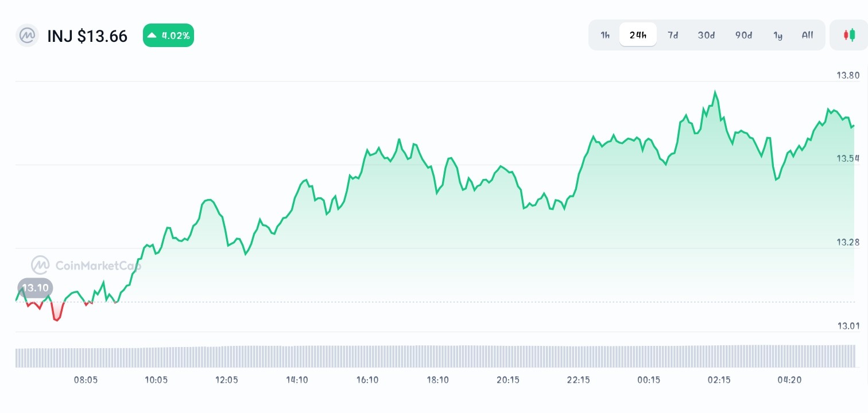Click the 13.10 opening price label
This screenshot has height=413, width=868.
point(36,288)
